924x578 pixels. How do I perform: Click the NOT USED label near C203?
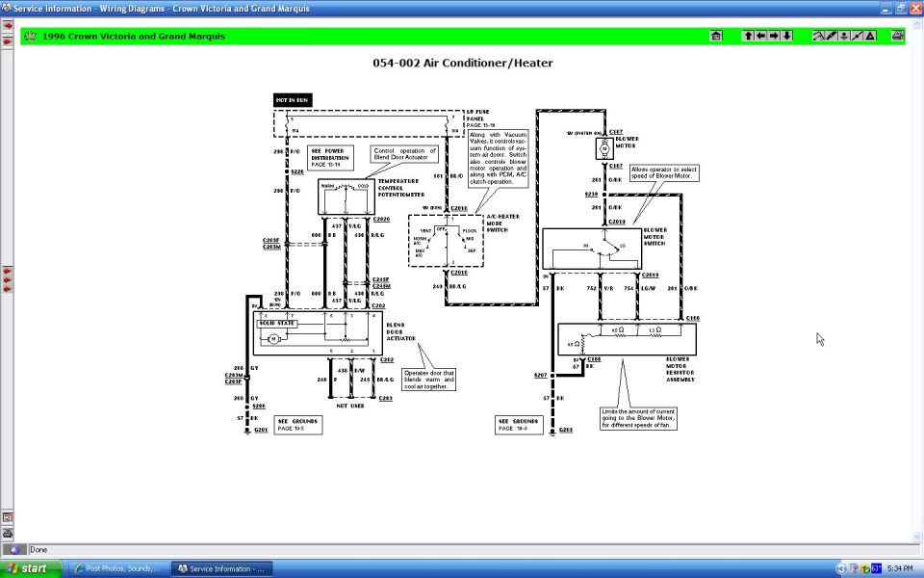(x=350, y=406)
